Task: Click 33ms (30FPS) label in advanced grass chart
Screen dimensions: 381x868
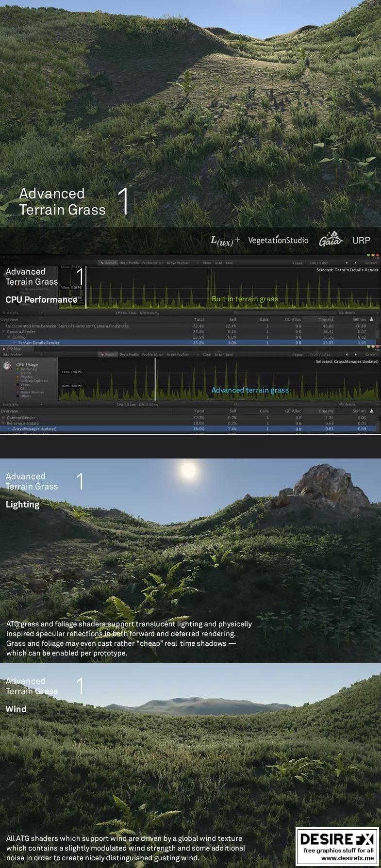Action: click(72, 372)
